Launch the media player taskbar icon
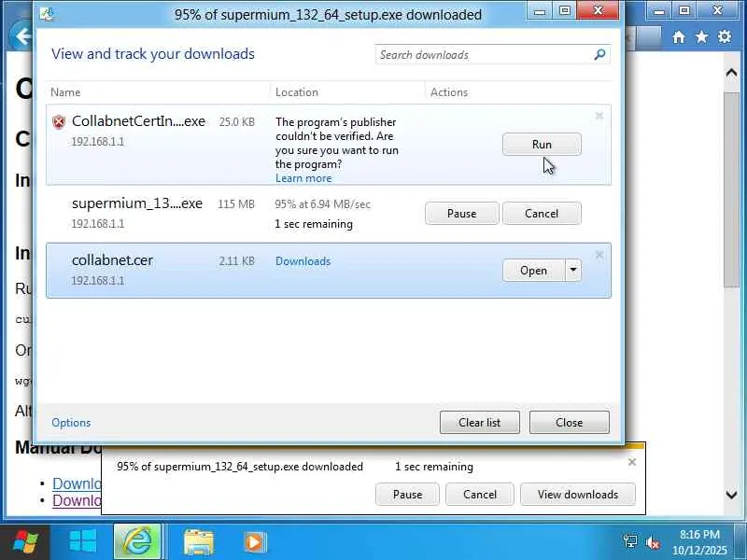The width and height of the screenshot is (747, 560). coord(255,542)
